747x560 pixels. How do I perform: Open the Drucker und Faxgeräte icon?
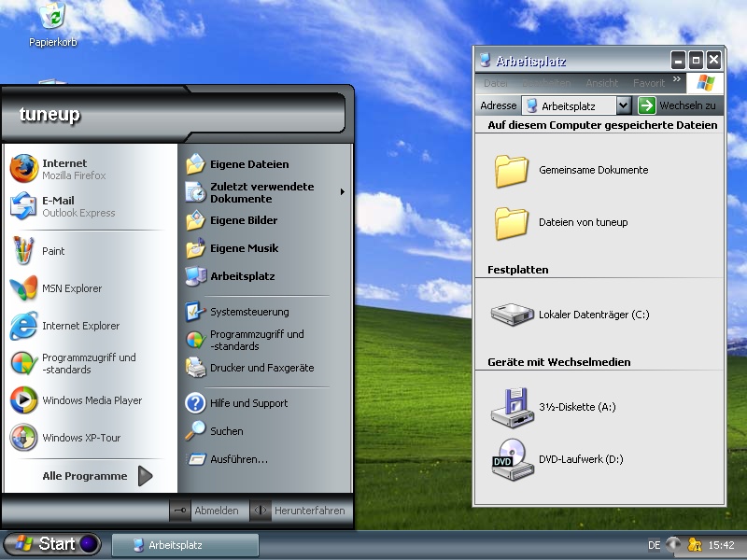coord(195,368)
